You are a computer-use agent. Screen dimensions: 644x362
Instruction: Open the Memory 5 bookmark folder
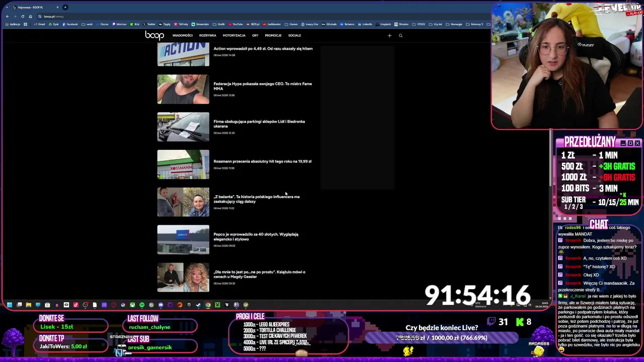pyautogui.click(x=475, y=24)
